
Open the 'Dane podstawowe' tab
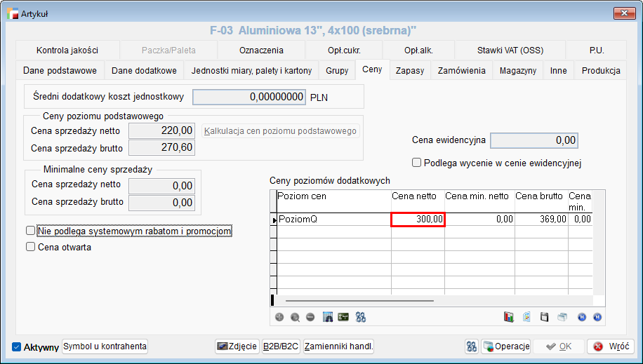coord(60,71)
